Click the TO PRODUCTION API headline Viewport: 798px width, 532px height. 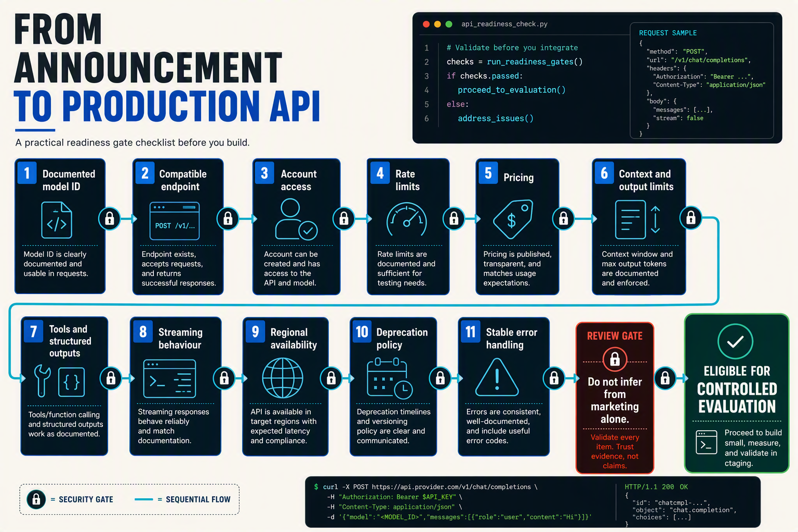167,107
